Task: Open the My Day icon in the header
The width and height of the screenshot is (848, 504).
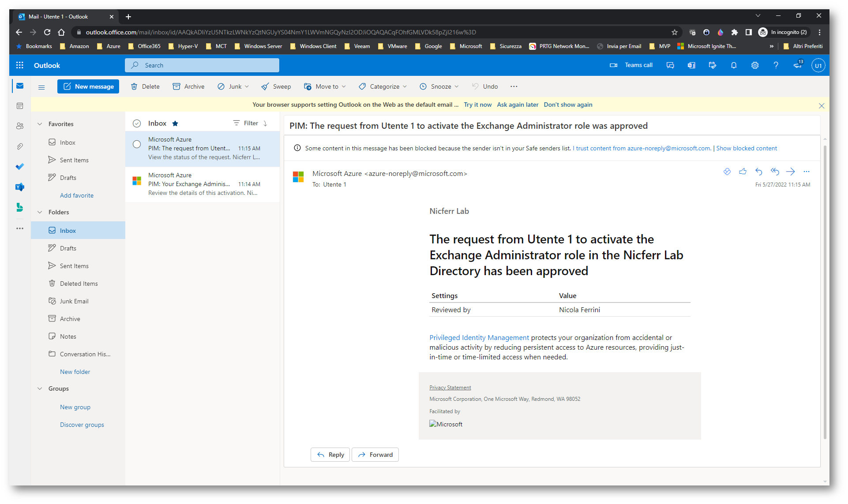Action: tap(713, 65)
